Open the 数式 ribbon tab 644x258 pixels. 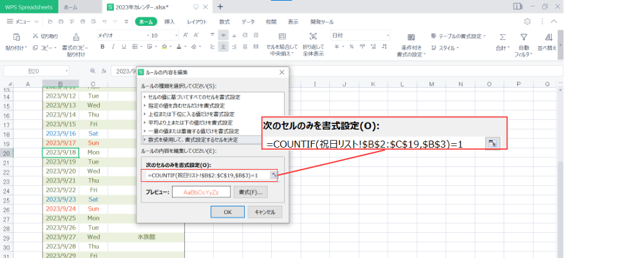coord(224,22)
